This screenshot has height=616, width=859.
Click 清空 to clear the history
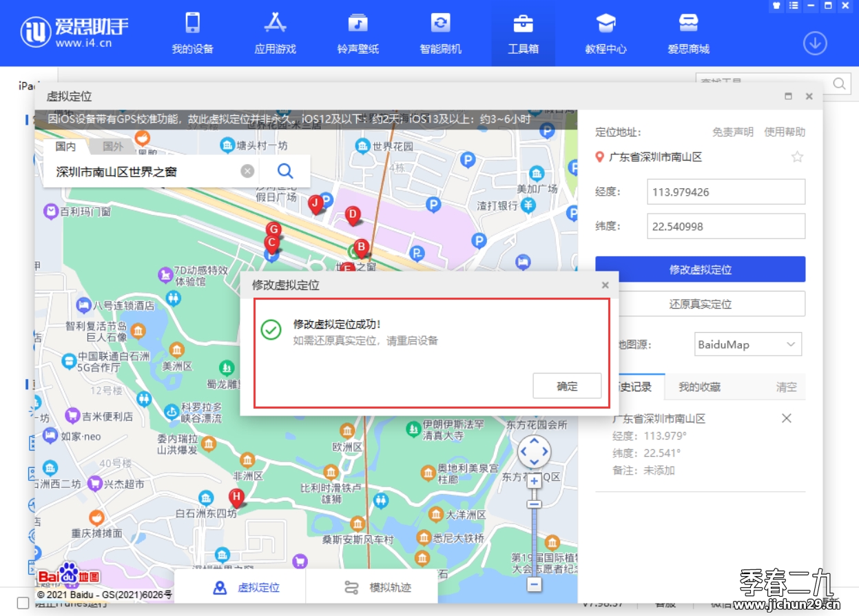click(x=786, y=387)
